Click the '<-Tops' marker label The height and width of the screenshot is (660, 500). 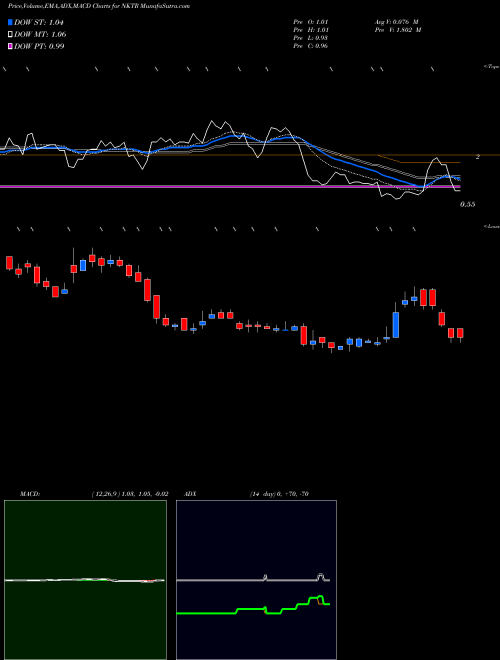click(492, 67)
